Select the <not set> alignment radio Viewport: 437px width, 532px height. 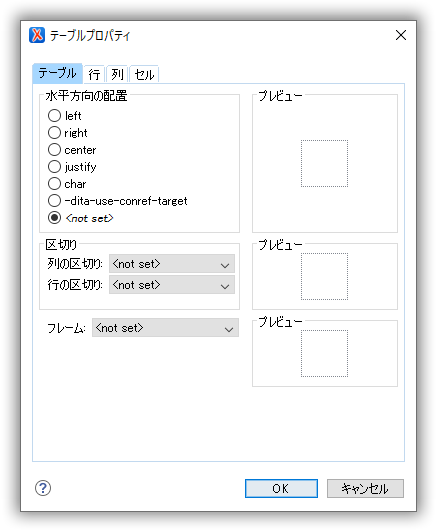click(54, 218)
